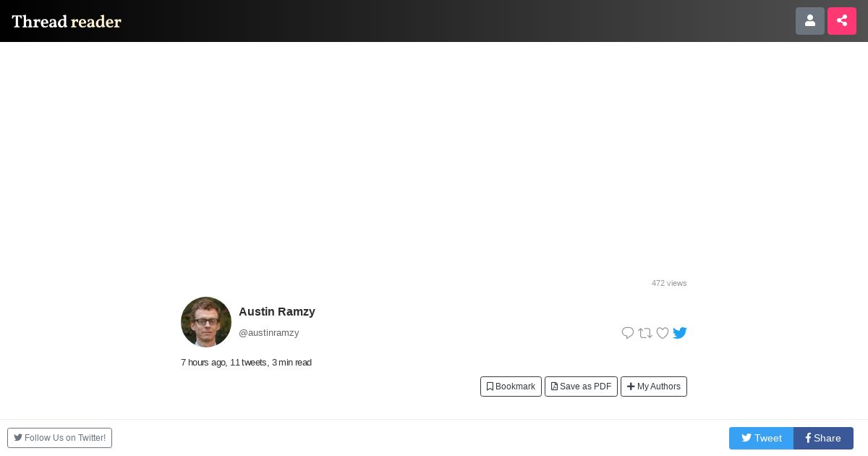The image size is (868, 456).
Task: Click the 472 views counter text
Action: click(669, 283)
